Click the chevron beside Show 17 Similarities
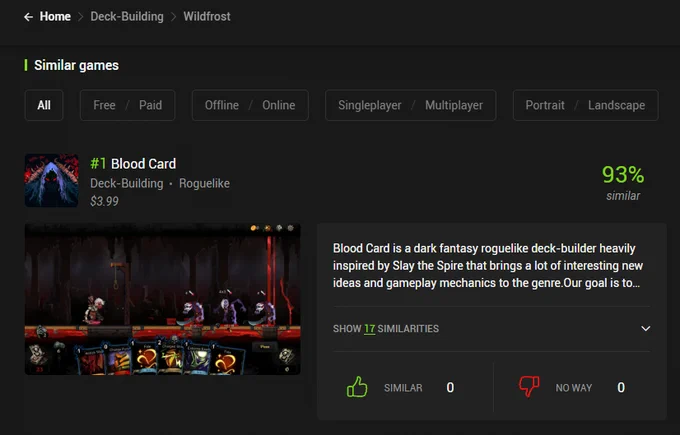Image resolution: width=680 pixels, height=435 pixels. [646, 328]
